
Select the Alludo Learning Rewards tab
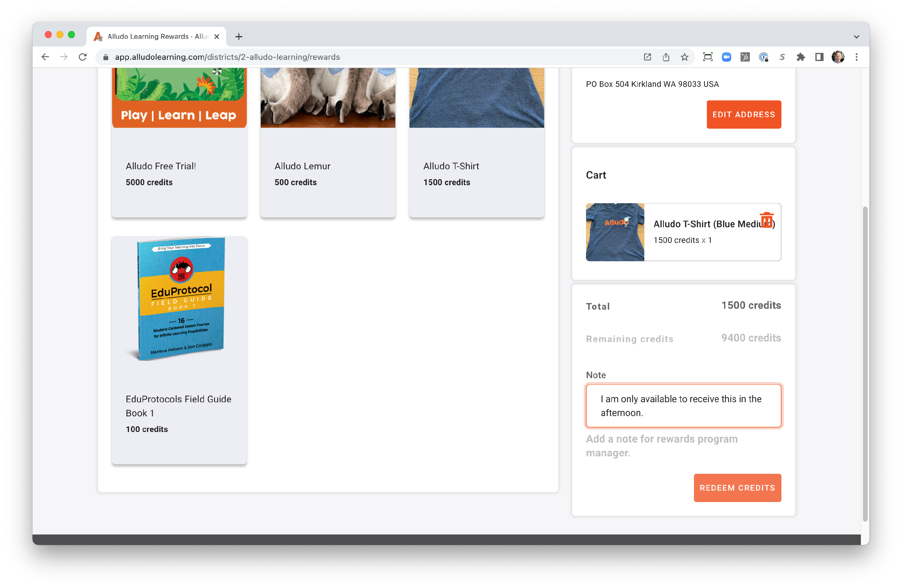(x=152, y=36)
